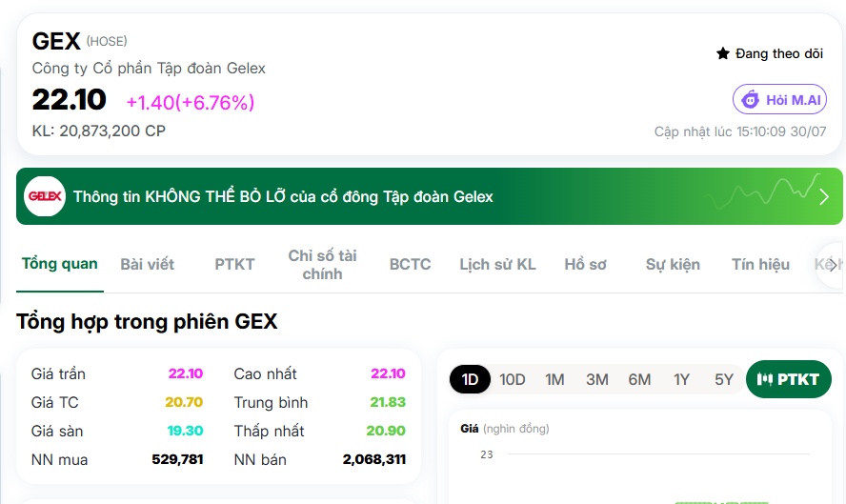Click the NN mua value 529,781

click(x=177, y=459)
